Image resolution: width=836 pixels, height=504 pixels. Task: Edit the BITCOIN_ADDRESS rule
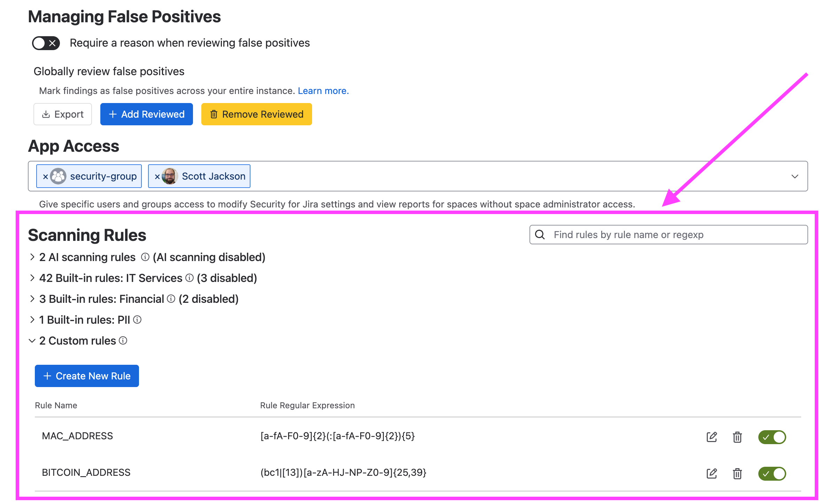(x=712, y=473)
